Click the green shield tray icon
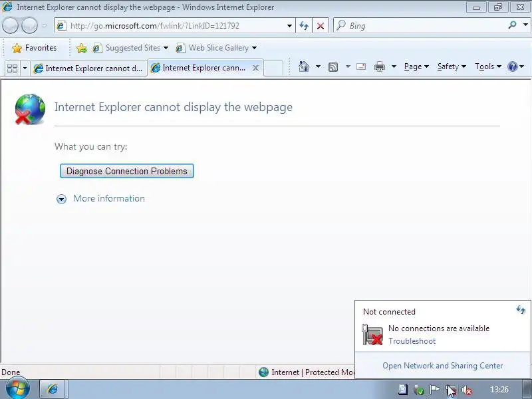Image resolution: width=532 pixels, height=399 pixels. coord(419,390)
